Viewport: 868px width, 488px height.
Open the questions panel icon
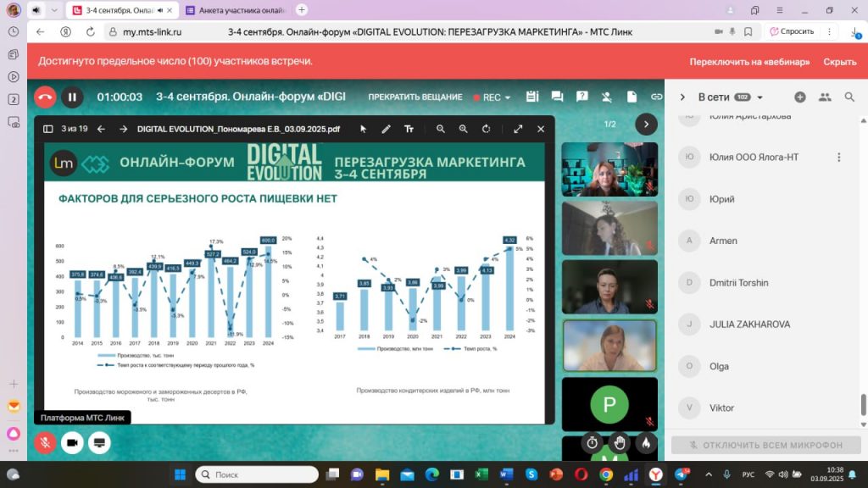(x=581, y=97)
